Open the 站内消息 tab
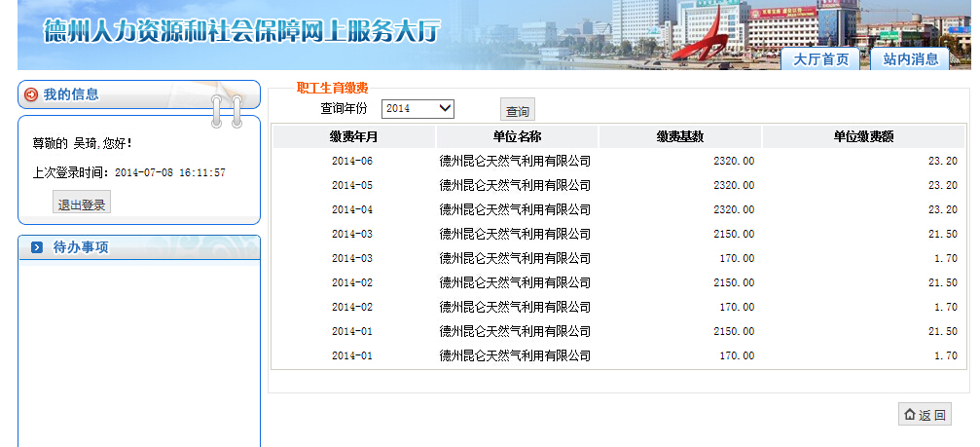 coord(910,59)
